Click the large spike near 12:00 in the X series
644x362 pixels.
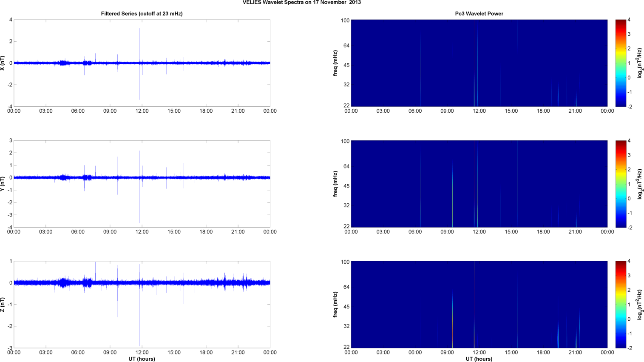click(x=139, y=64)
